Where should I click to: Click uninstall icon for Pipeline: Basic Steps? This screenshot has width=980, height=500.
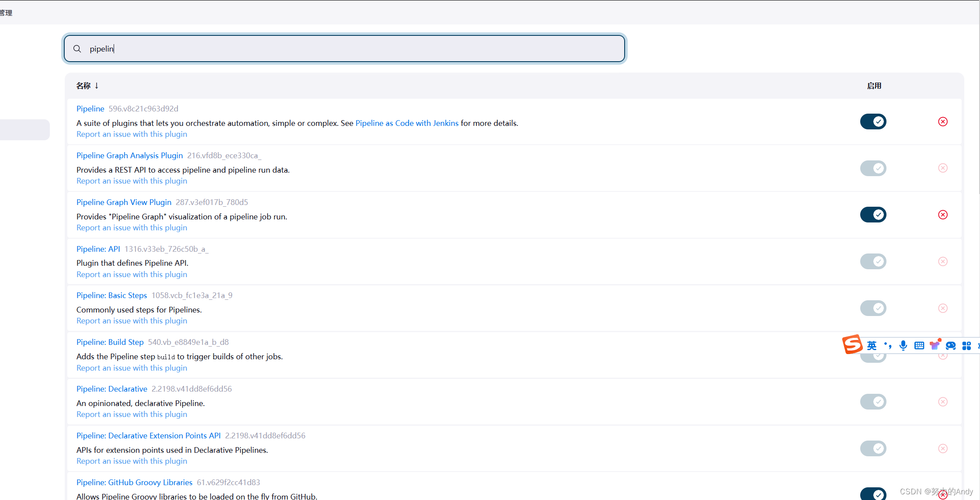pos(943,308)
